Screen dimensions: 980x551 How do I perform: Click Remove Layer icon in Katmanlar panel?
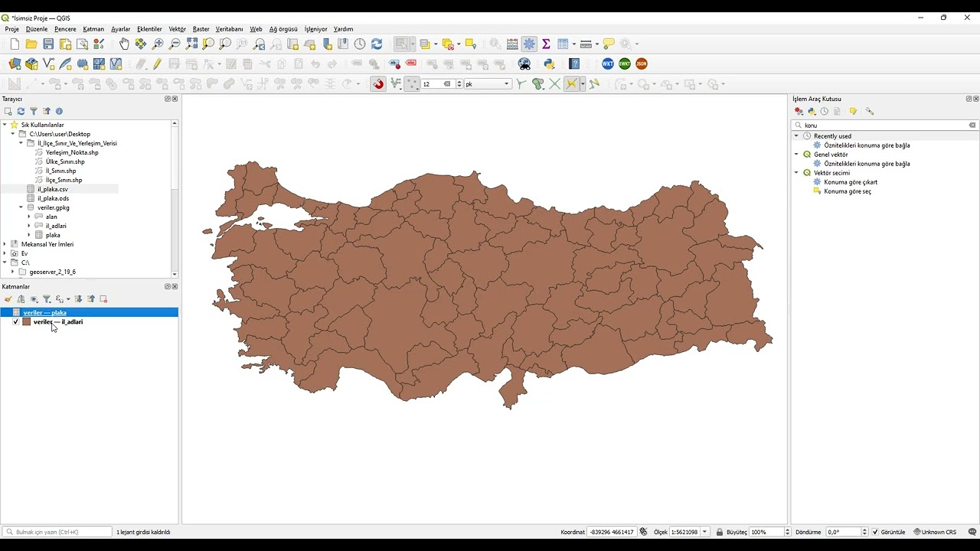(x=103, y=299)
